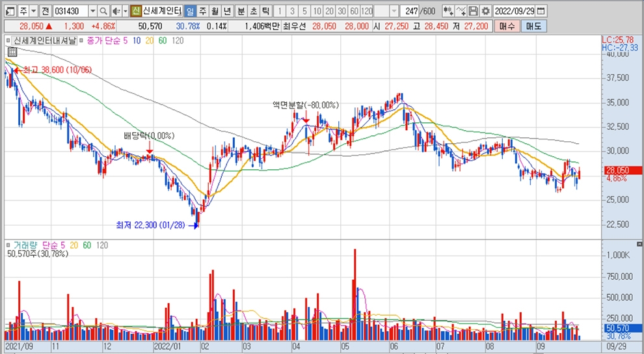
Task: Click the LC:25,78 indicator text
Action: (617, 40)
